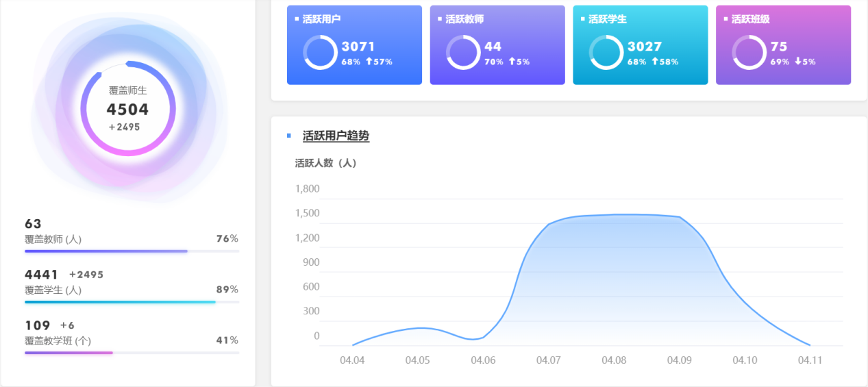868x387 pixels.
Task: Click the blue square bullet before 活跃用户趋势
Action: [x=289, y=136]
